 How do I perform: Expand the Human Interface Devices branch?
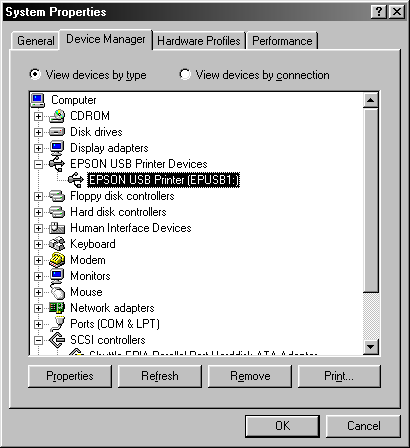tap(38, 228)
